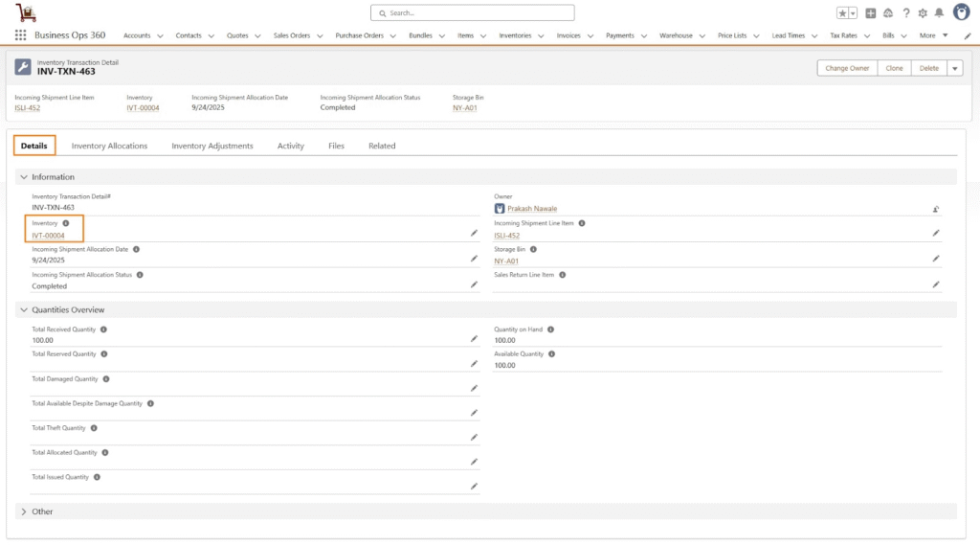Expand the Sales Orders menu chevron
The height and width of the screenshot is (545, 980).
(321, 36)
